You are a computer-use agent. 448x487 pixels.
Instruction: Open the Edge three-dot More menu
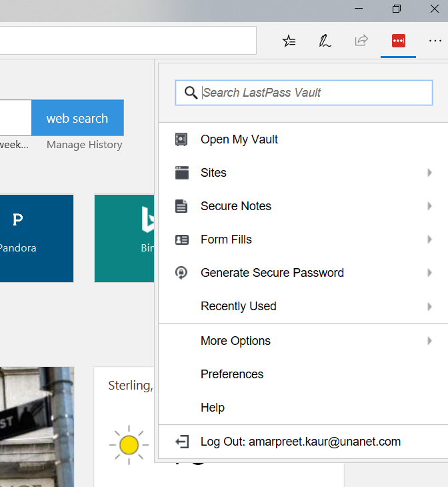(435, 41)
